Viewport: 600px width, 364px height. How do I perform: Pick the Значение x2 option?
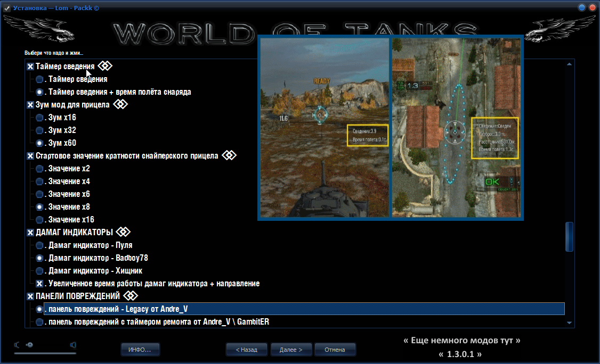point(39,169)
